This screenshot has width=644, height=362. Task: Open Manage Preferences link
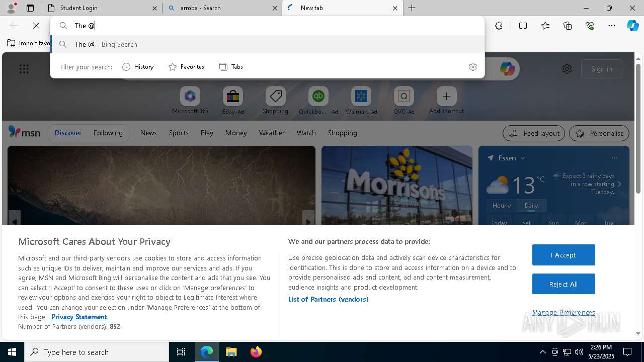pyautogui.click(x=563, y=312)
